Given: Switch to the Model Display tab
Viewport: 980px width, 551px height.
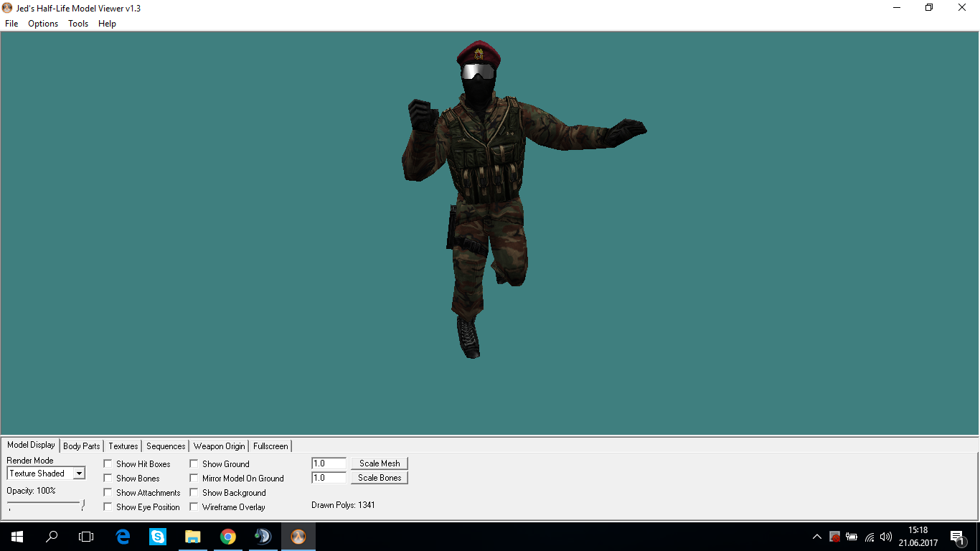Looking at the screenshot, I should (31, 445).
